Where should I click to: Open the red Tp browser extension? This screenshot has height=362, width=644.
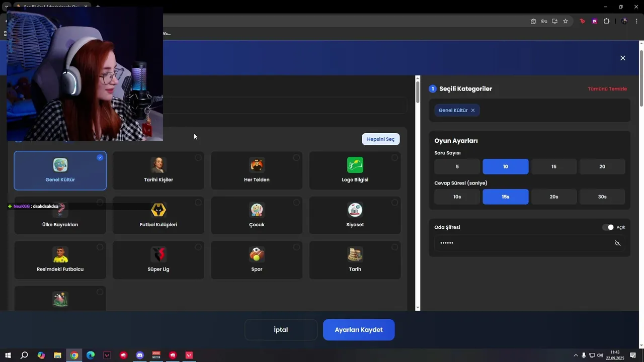click(583, 21)
